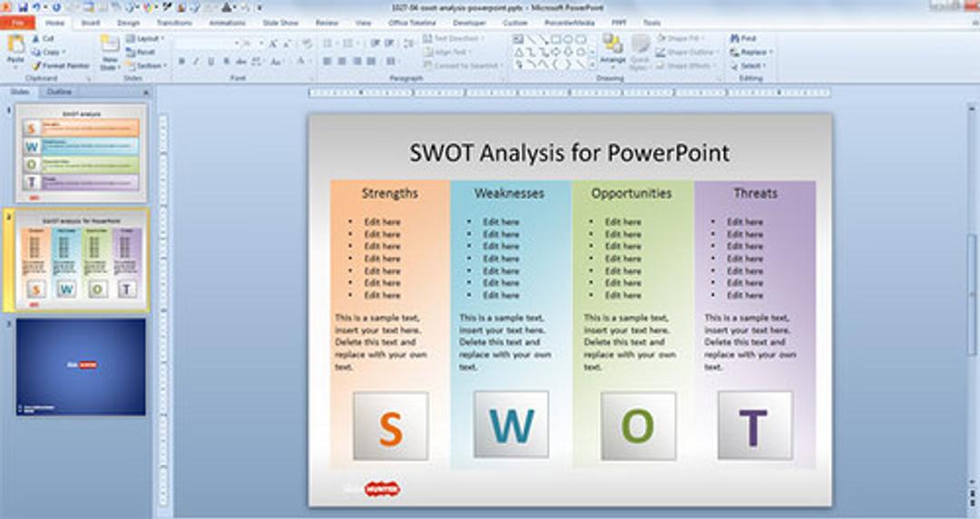Click the decrease list level icon
This screenshot has width=980, height=519.
coord(375,44)
